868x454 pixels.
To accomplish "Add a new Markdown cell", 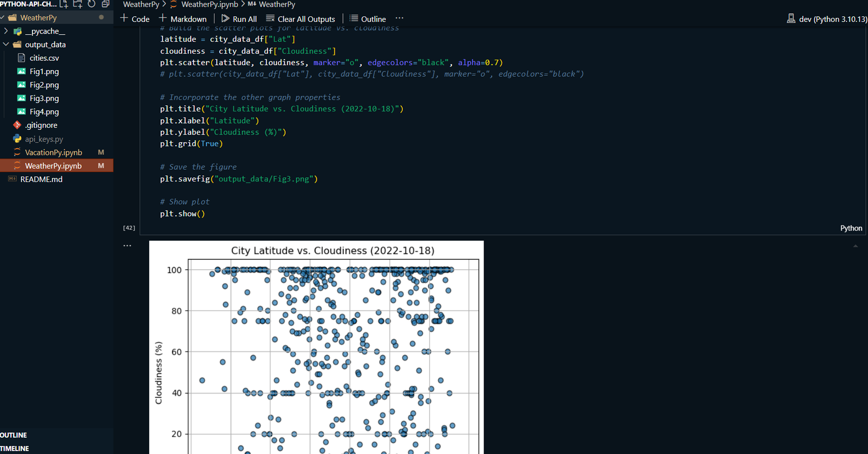I will [183, 19].
